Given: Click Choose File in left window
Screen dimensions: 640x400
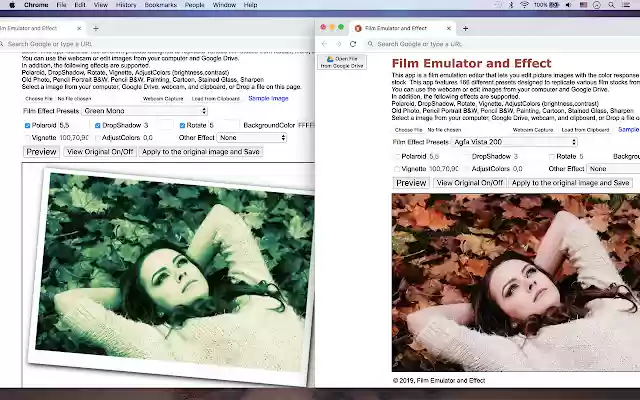Looking at the screenshot, I should [39, 99].
